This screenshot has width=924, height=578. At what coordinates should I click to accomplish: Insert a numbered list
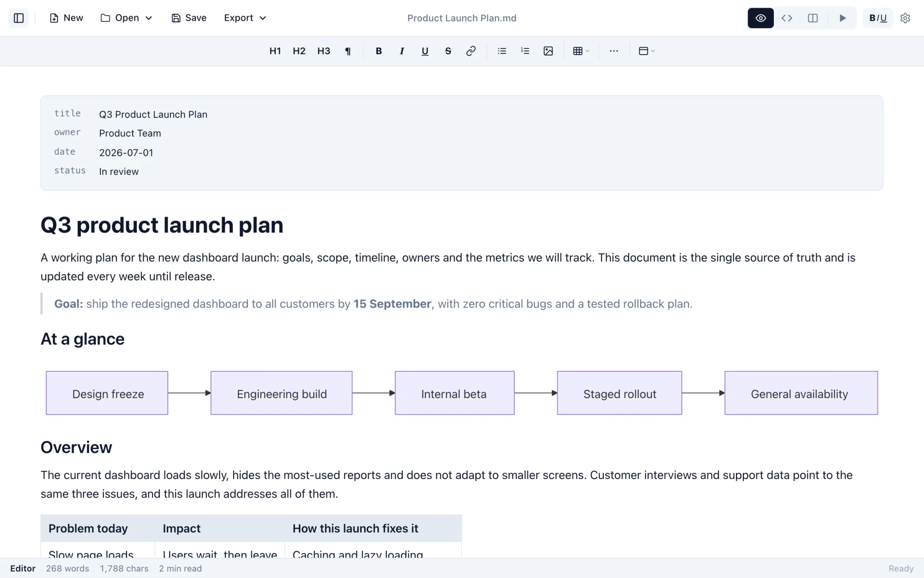(x=525, y=51)
